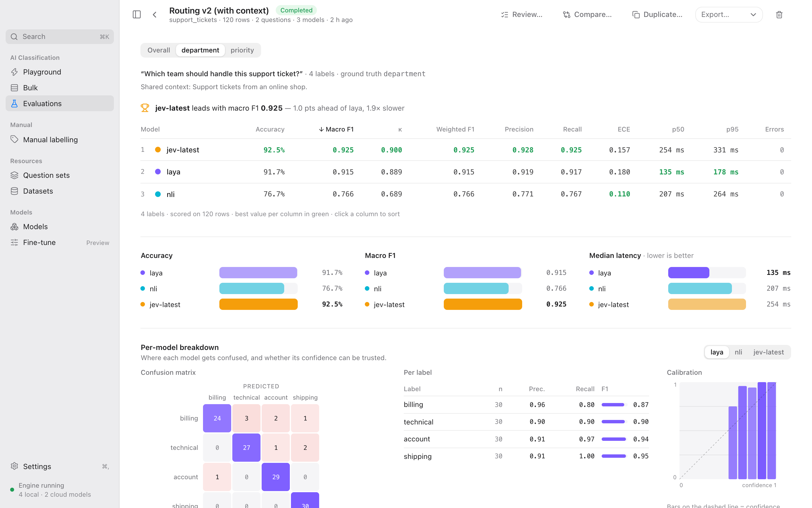Sort table by Precision column
The height and width of the screenshot is (508, 812).
click(519, 129)
